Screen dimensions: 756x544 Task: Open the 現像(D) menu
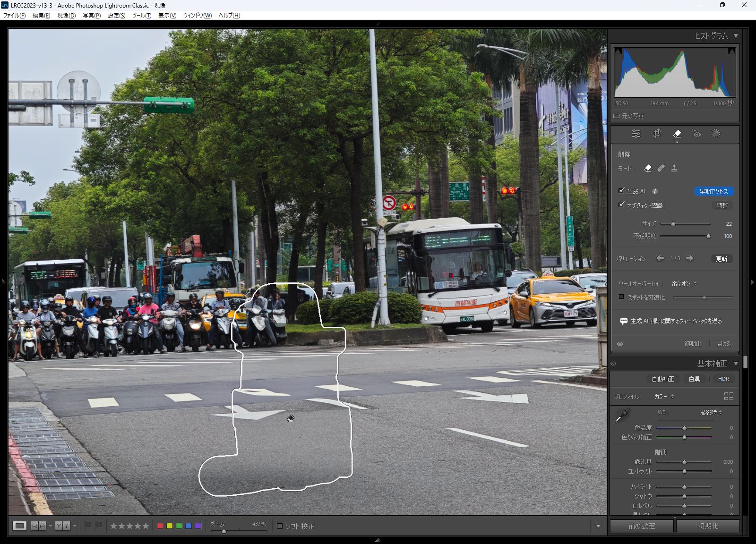coord(66,16)
